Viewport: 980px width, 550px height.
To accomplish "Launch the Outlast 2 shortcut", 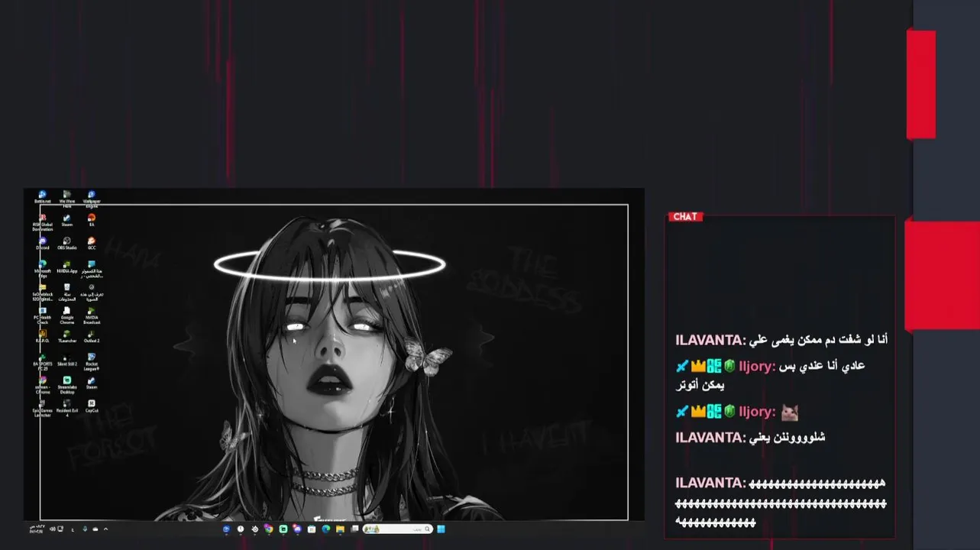I will [x=91, y=336].
